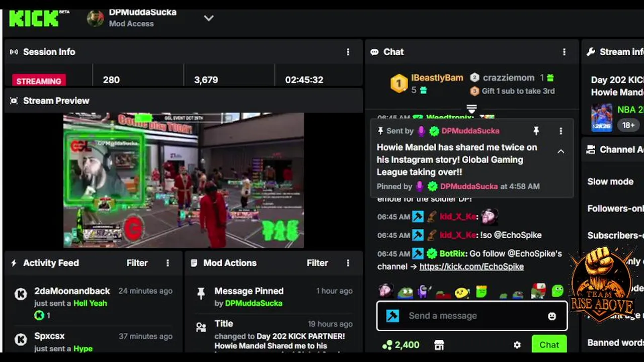Open the chat shop icon
The image size is (644, 362).
click(439, 345)
